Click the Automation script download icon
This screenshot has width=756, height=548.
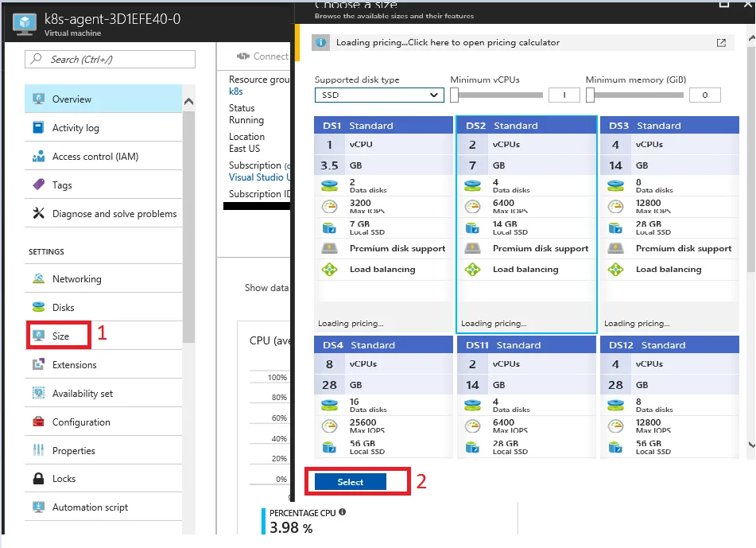coord(38,507)
